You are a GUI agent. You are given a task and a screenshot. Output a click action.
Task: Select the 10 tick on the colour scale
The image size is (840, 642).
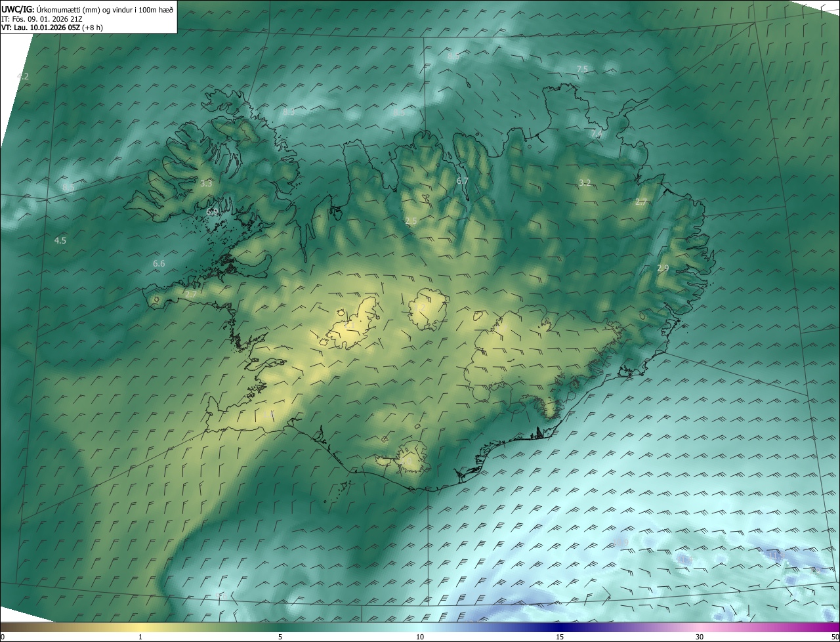point(420,637)
